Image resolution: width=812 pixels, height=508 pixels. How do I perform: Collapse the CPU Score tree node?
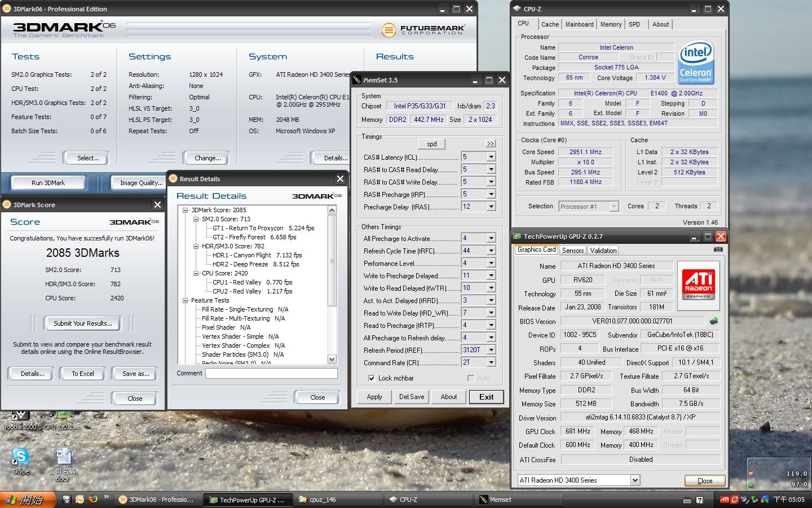click(x=196, y=273)
